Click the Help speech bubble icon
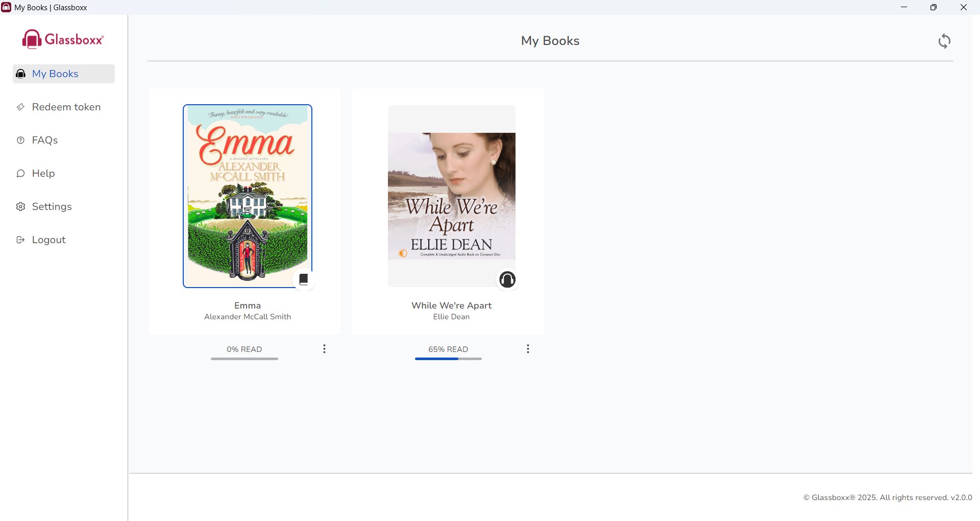This screenshot has width=980, height=521. pos(20,174)
